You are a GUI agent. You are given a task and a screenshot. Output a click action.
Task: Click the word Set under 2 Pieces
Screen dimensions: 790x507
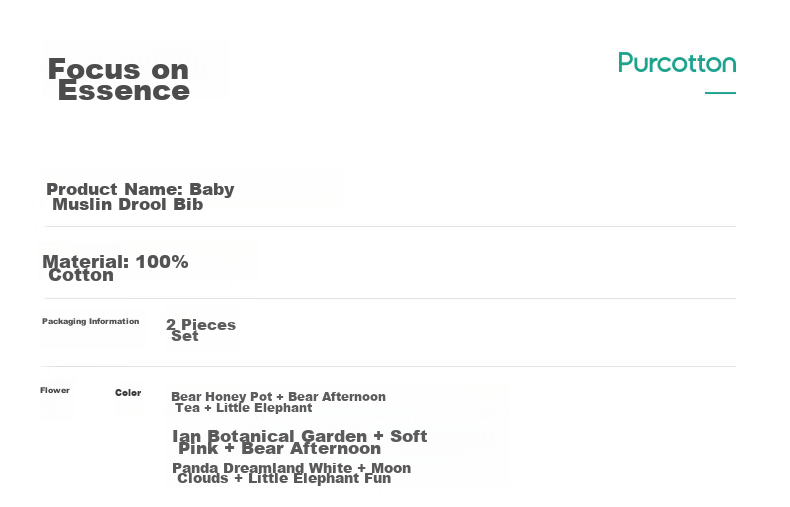point(185,336)
